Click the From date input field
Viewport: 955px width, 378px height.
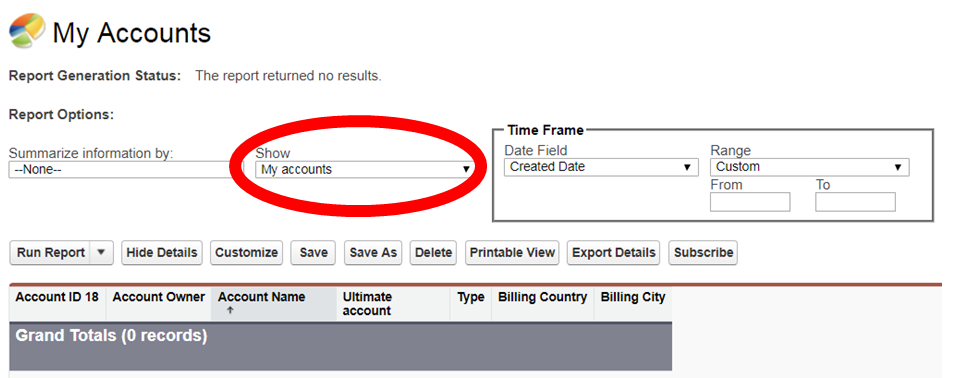pyautogui.click(x=750, y=202)
